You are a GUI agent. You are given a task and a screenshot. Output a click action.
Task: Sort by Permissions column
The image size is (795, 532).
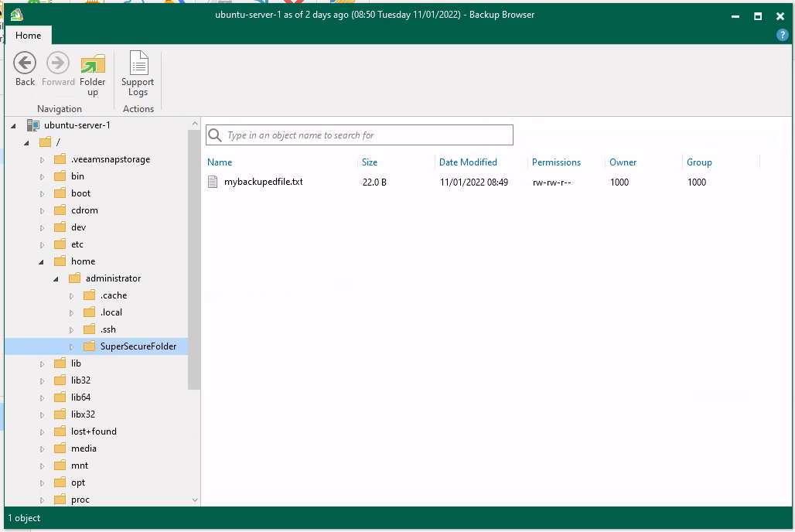556,162
